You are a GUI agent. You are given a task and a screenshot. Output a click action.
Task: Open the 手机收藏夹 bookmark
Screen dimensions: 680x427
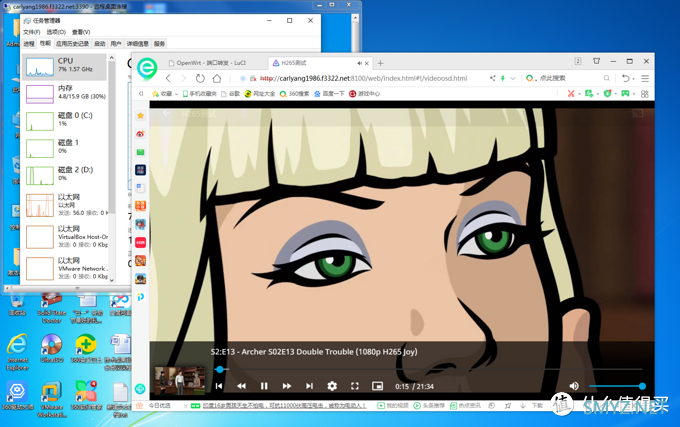coord(199,94)
